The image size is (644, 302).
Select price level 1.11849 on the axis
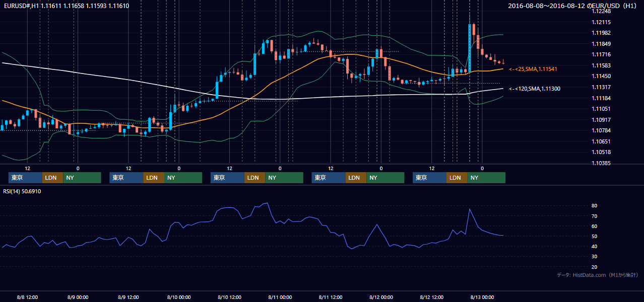(x=602, y=44)
